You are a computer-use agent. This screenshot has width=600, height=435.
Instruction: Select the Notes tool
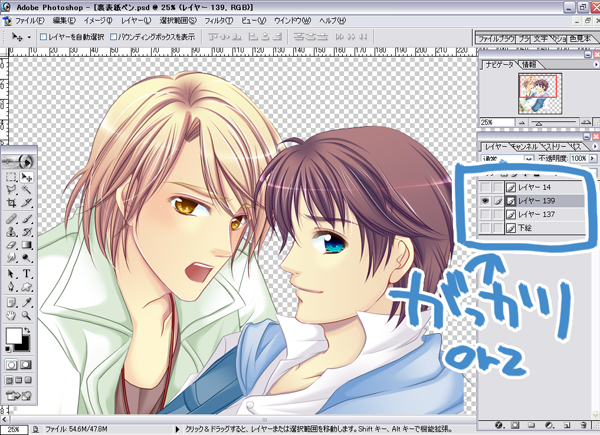point(11,303)
